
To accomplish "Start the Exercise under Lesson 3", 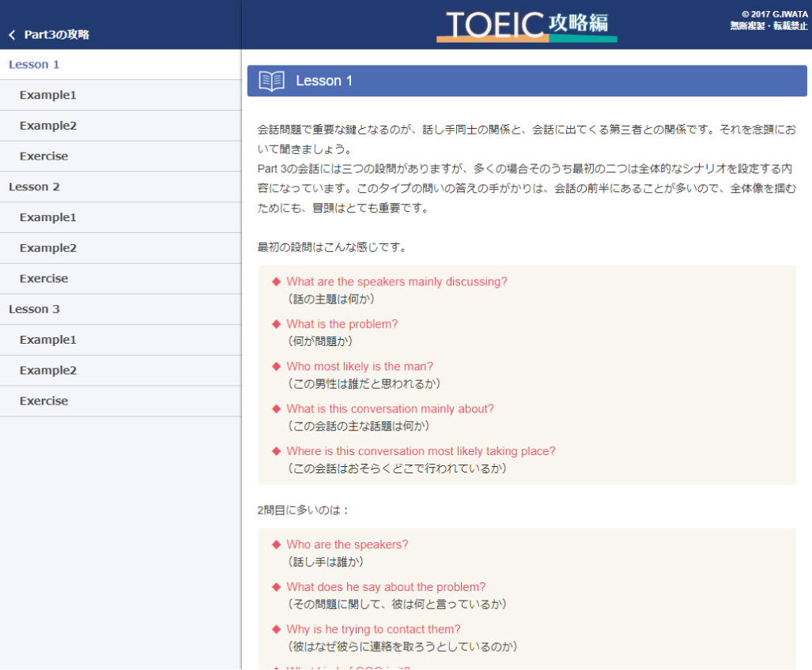I will pyautogui.click(x=43, y=401).
